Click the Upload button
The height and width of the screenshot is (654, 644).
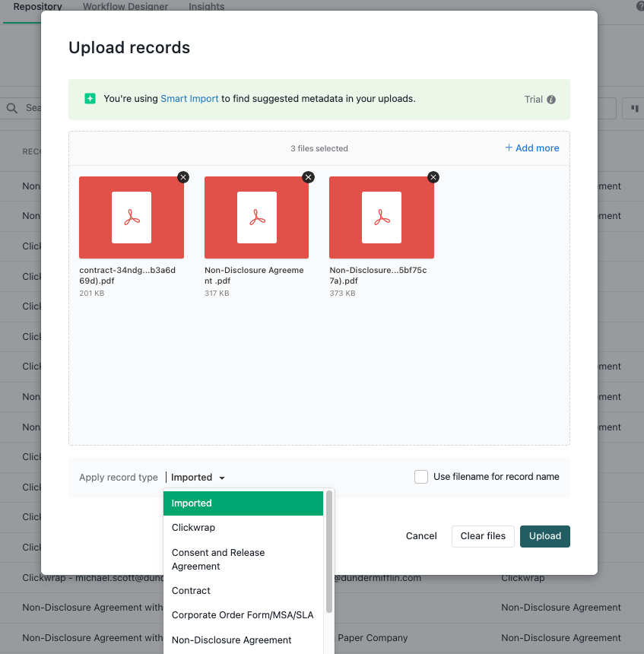[544, 536]
